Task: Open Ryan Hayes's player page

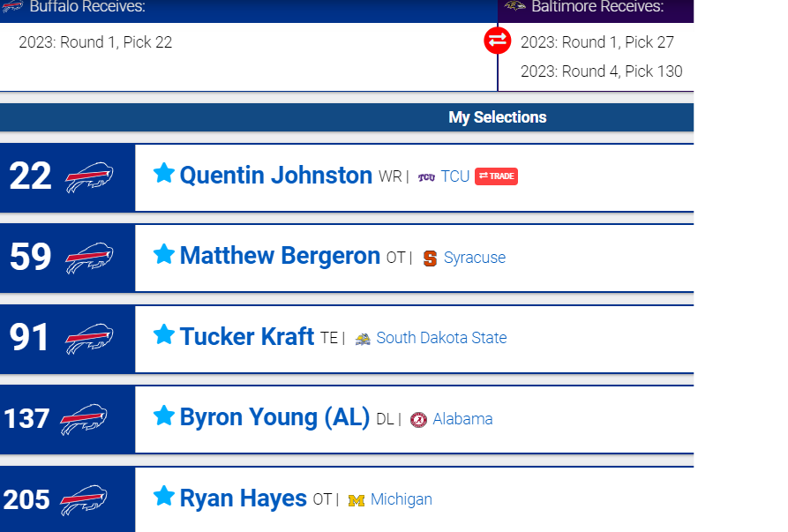Action: (244, 498)
